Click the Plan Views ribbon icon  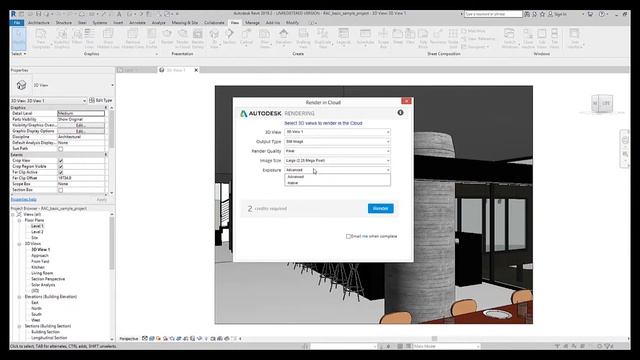tap(265, 38)
